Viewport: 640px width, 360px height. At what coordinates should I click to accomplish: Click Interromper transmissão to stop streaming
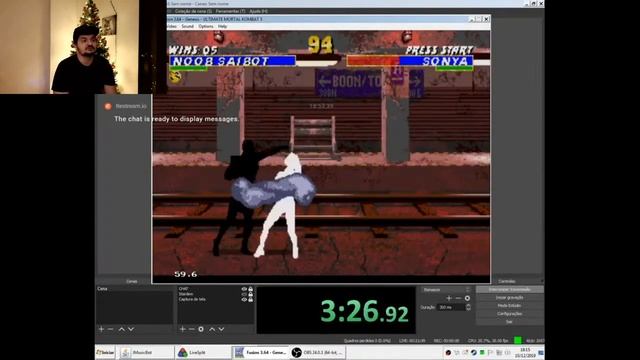click(x=509, y=290)
